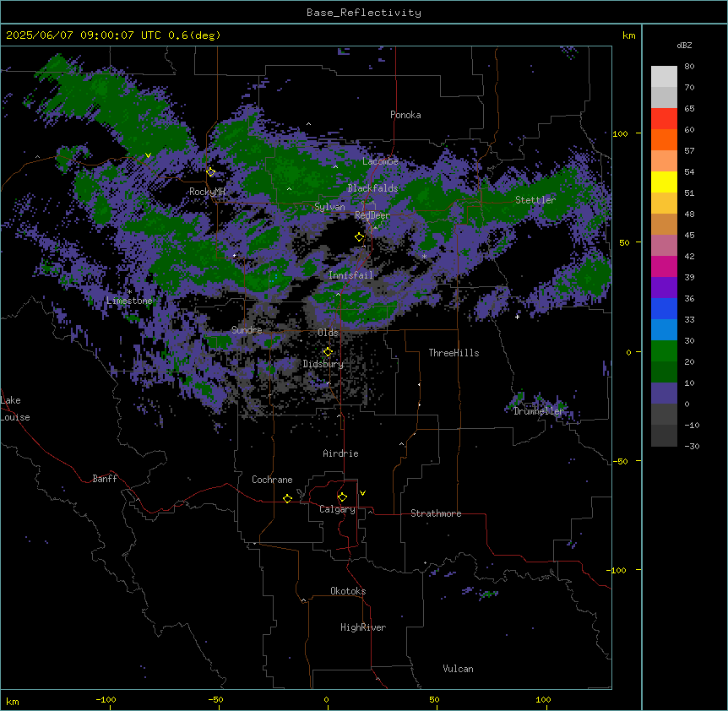Click the Cochrane town label
Image resolution: width=728 pixels, height=711 pixels.
(x=272, y=480)
